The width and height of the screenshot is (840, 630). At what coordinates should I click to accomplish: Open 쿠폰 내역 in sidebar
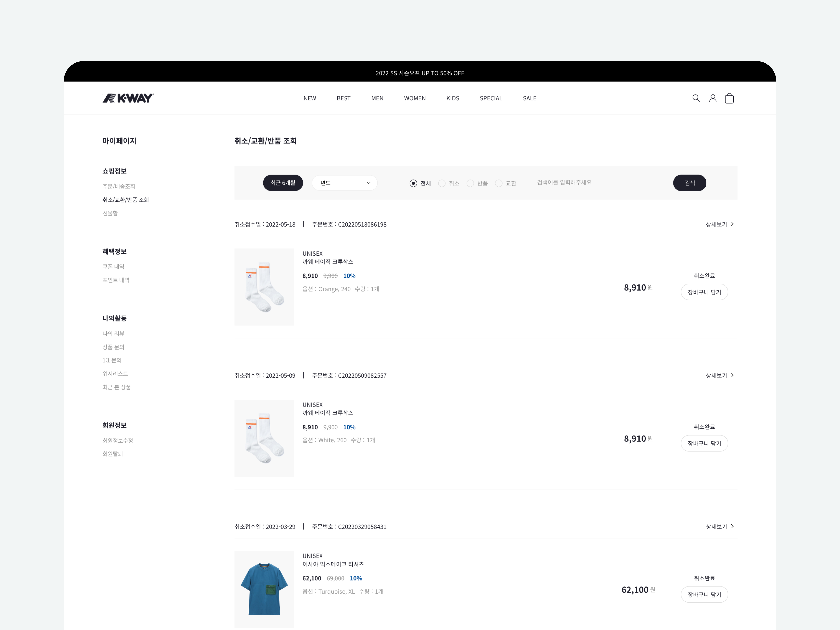click(114, 267)
